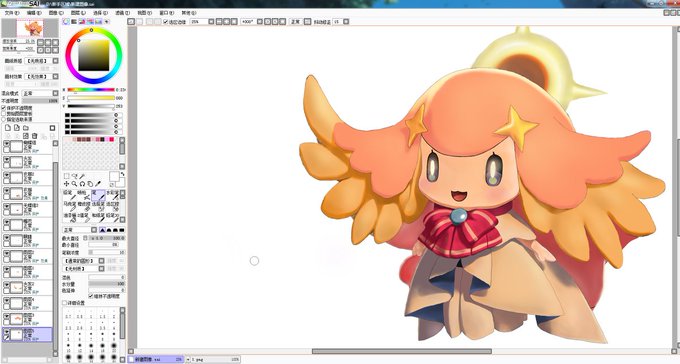680x364 pixels.
Task: Open rotation angle dropdown in toolbar
Action: click(x=260, y=22)
